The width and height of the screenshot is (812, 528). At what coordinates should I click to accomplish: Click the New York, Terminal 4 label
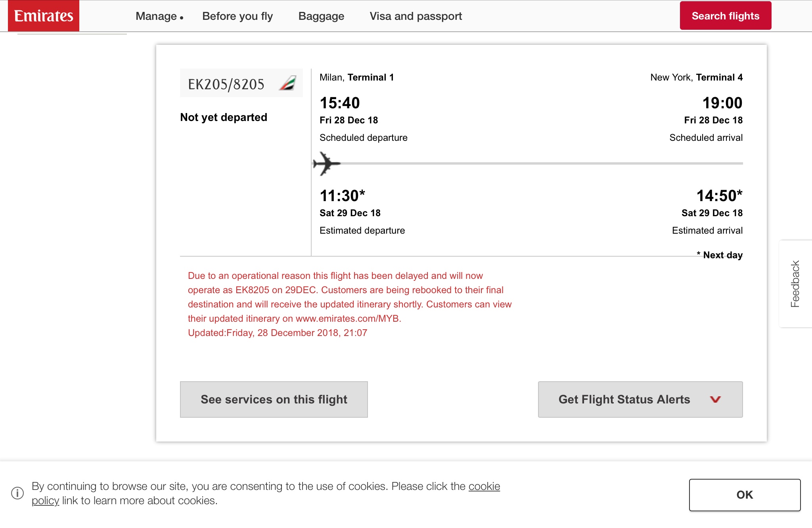coord(696,77)
